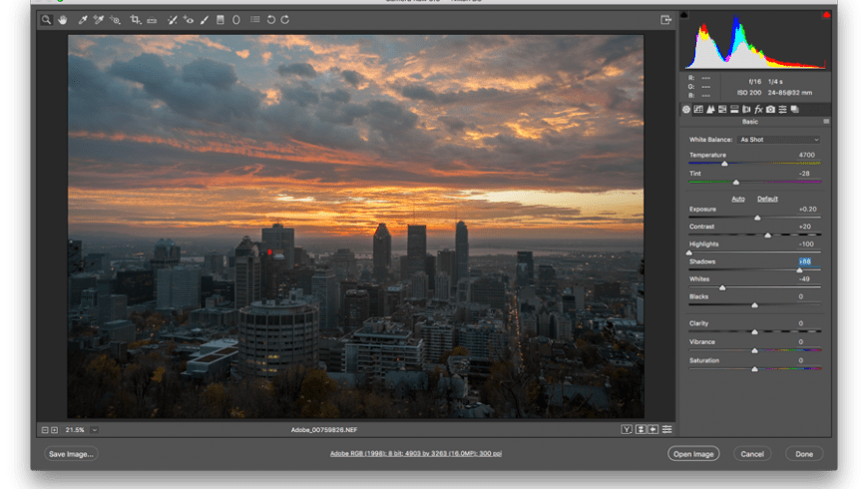
Task: Select the Red Eye Removal tool
Action: pos(189,20)
